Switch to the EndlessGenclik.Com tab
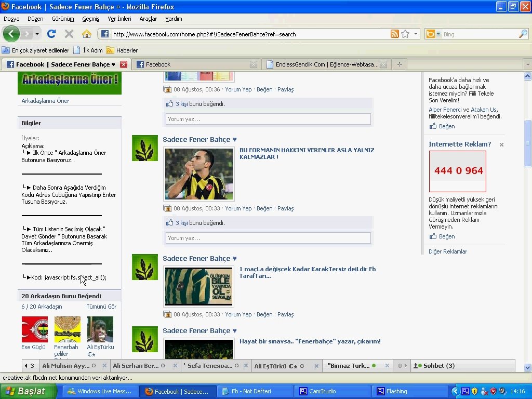 pyautogui.click(x=326, y=64)
